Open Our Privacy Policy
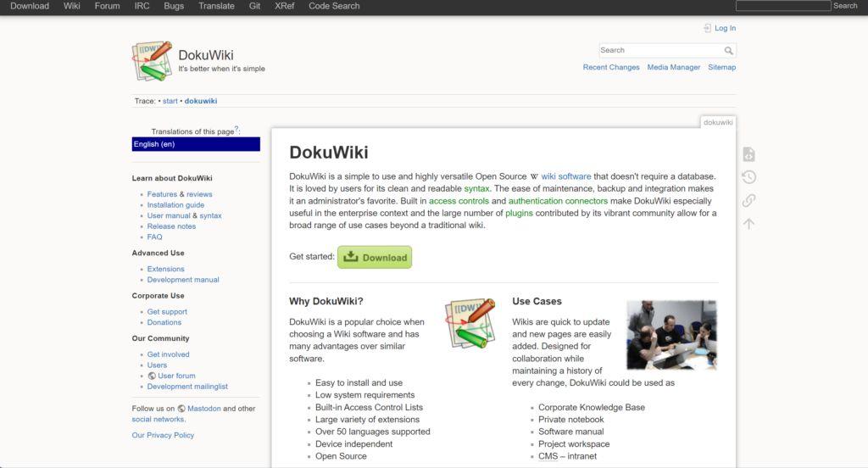 [x=163, y=435]
